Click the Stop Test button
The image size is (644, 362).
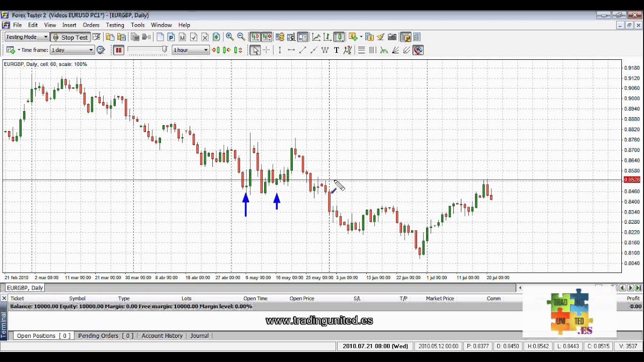69,37
